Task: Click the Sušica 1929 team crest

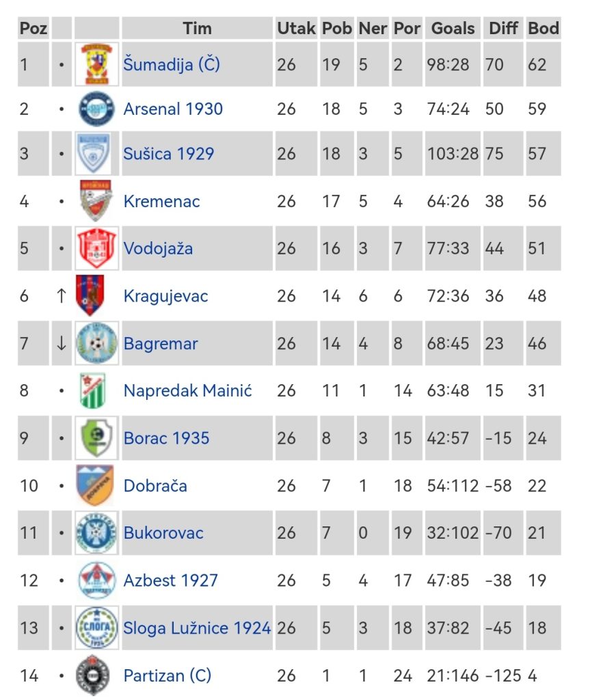Action: 96,153
